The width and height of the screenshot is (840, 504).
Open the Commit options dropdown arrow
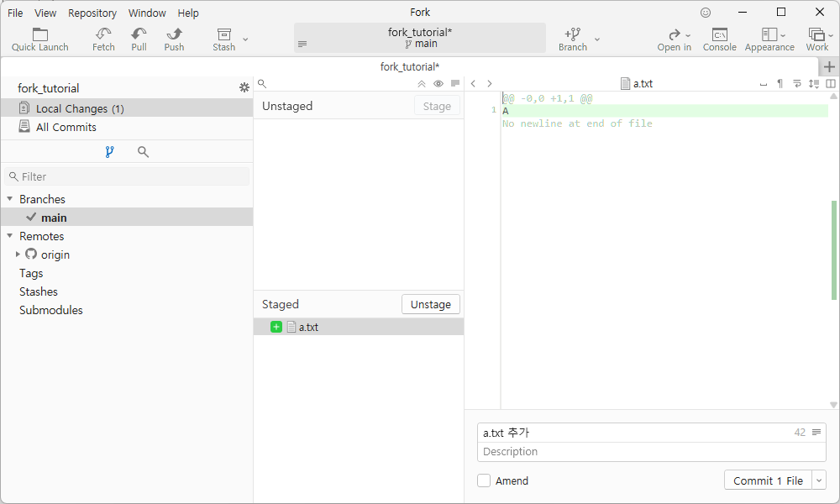[x=819, y=480]
